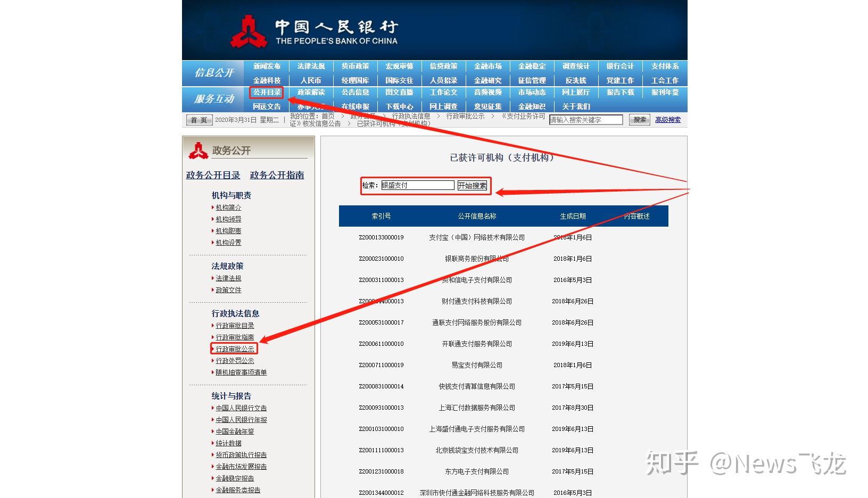The image size is (868, 498).
Task: Open the 政务公开指南 sidebar link
Action: pyautogui.click(x=277, y=175)
